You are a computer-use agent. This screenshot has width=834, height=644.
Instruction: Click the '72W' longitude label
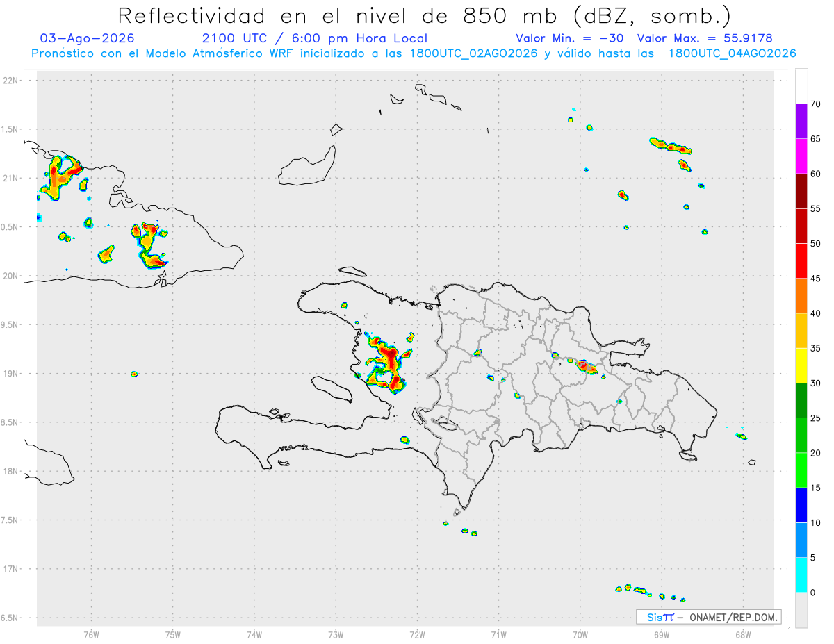(418, 634)
